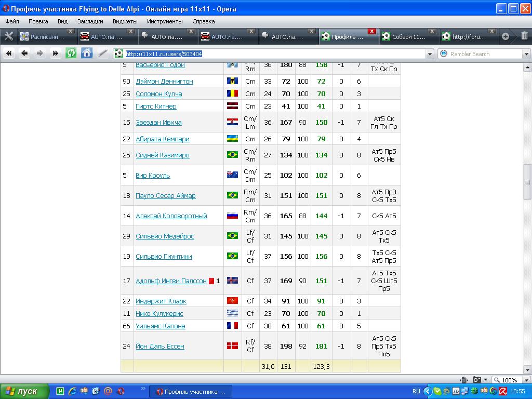The image size is (532, 399).
Task: Open the Закладки menu
Action: click(x=90, y=21)
